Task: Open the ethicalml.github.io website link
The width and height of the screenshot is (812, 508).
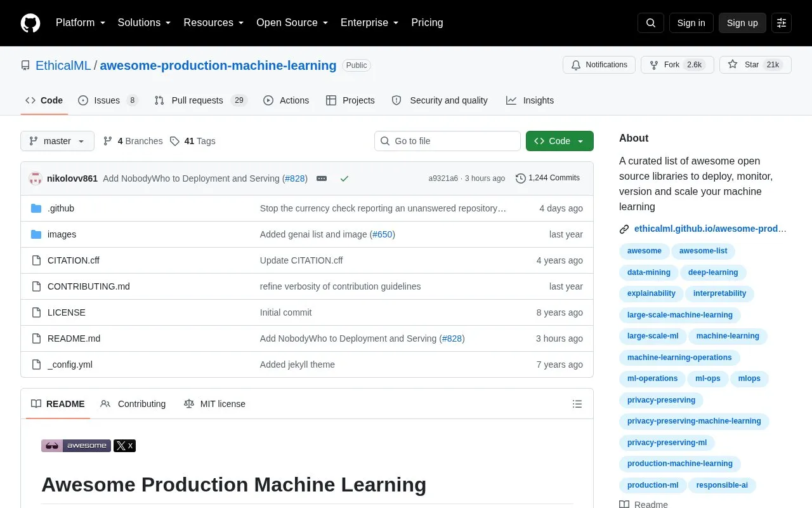Action: click(710, 229)
